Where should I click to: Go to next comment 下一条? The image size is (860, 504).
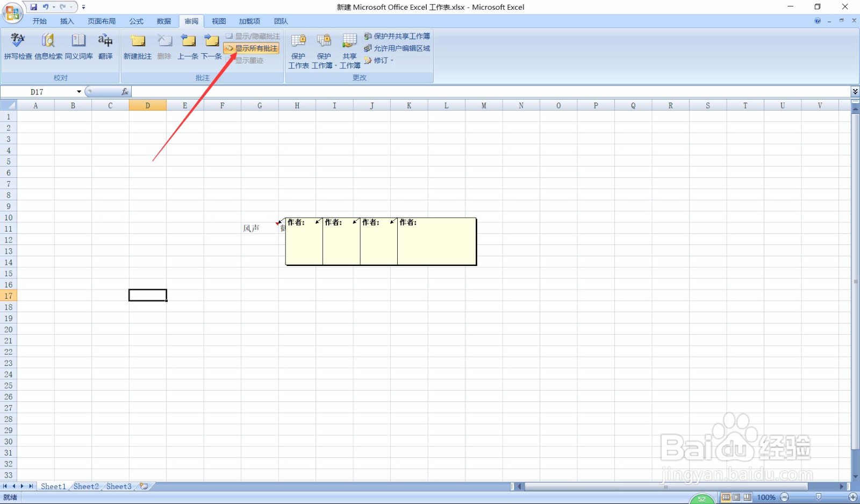click(x=211, y=47)
